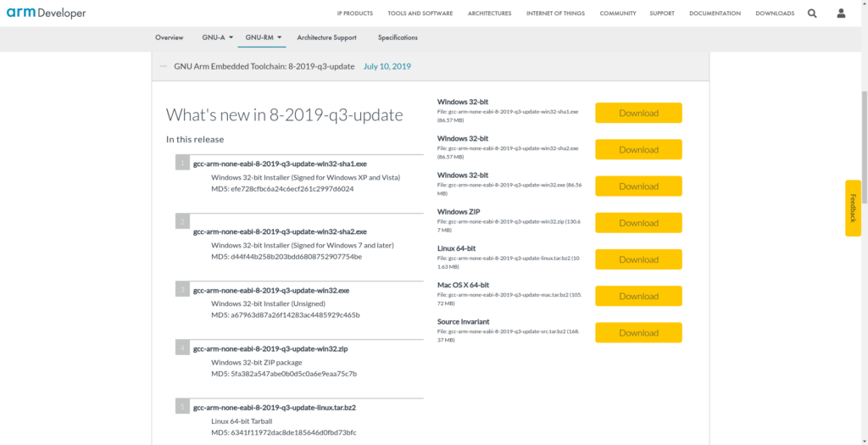Select gcc-arm-none-eabi-8-2019-q3-update-win32-sha1.exe list heading
The width and height of the screenshot is (868, 445).
click(x=280, y=164)
